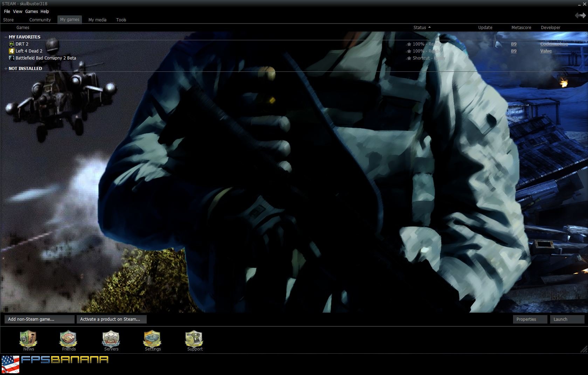Open the Codemasters developer link
The height and width of the screenshot is (375, 588).
[554, 44]
